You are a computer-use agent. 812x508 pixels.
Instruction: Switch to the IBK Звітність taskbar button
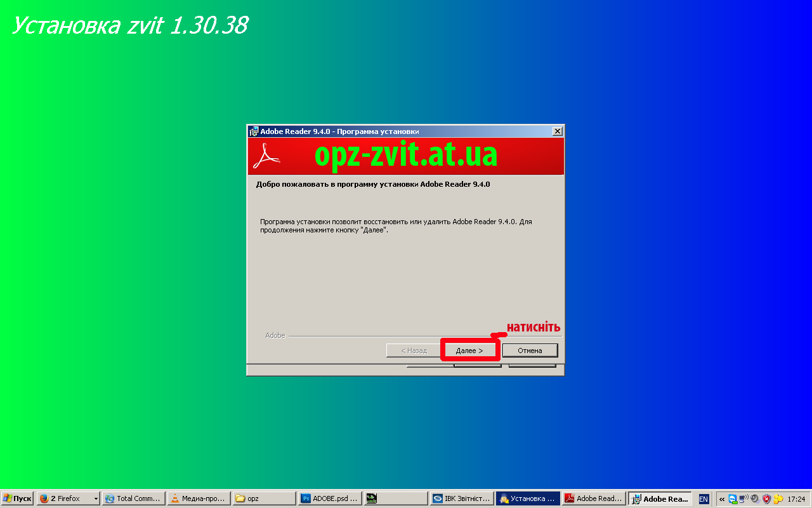point(461,498)
